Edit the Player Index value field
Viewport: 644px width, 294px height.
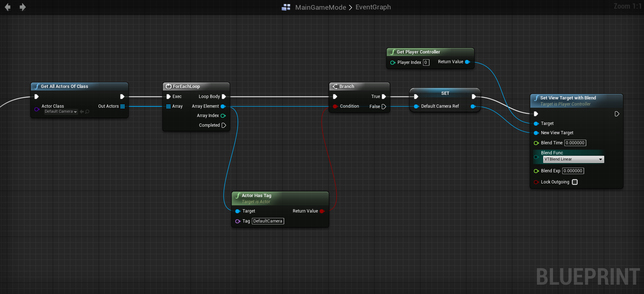pyautogui.click(x=426, y=62)
